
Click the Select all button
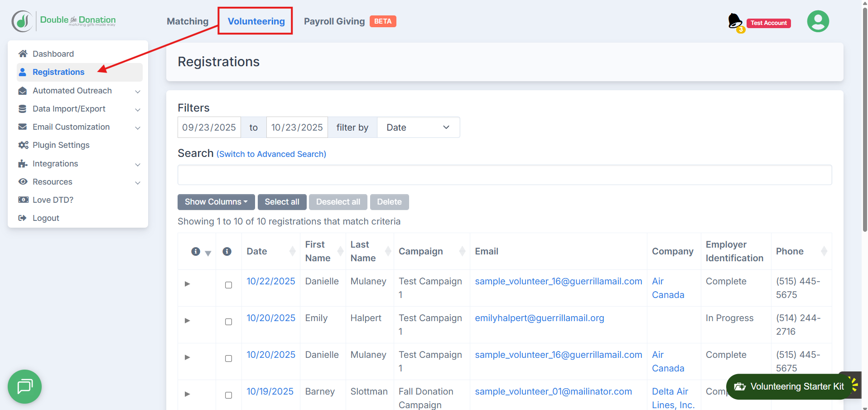coord(282,202)
